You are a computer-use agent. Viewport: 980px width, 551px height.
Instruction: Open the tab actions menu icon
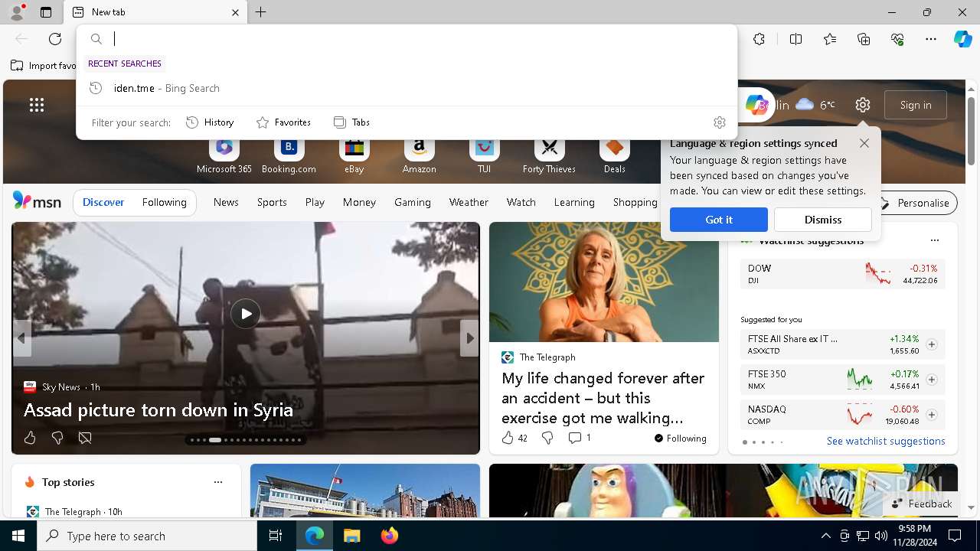[46, 12]
